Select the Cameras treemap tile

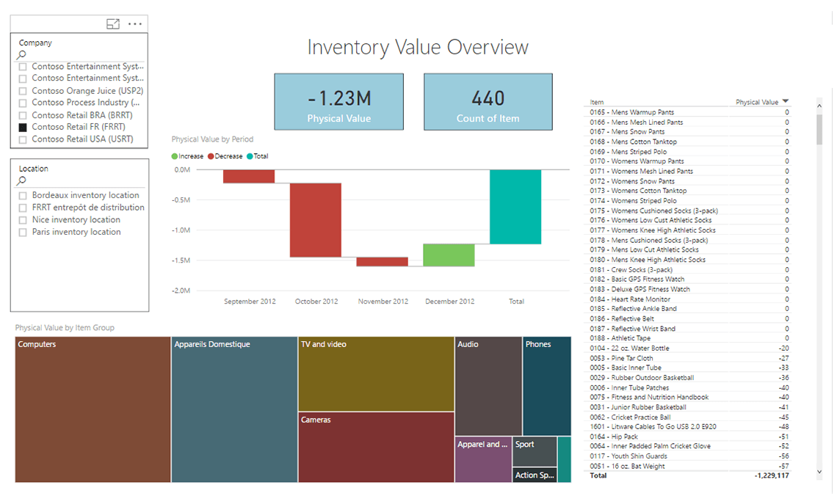click(x=377, y=448)
